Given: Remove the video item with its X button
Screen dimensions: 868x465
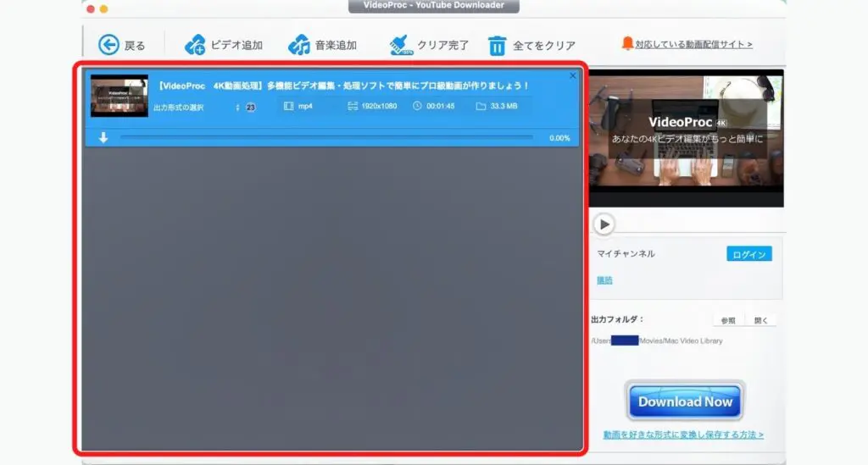Looking at the screenshot, I should tap(573, 75).
